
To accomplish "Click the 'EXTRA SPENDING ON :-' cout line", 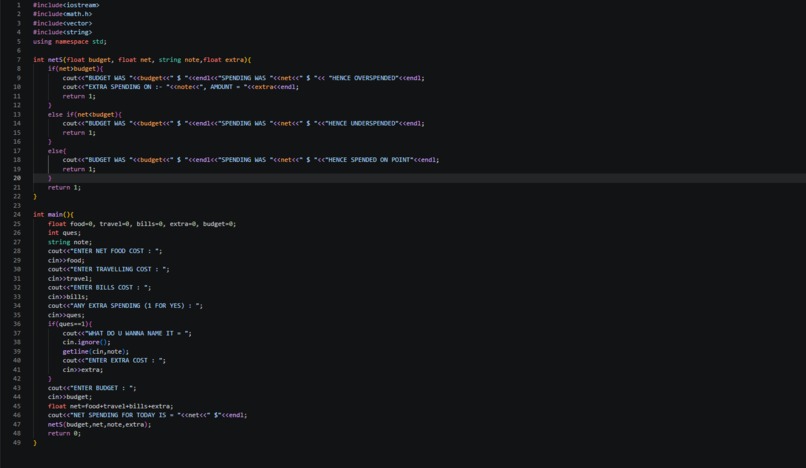I will pos(180,87).
